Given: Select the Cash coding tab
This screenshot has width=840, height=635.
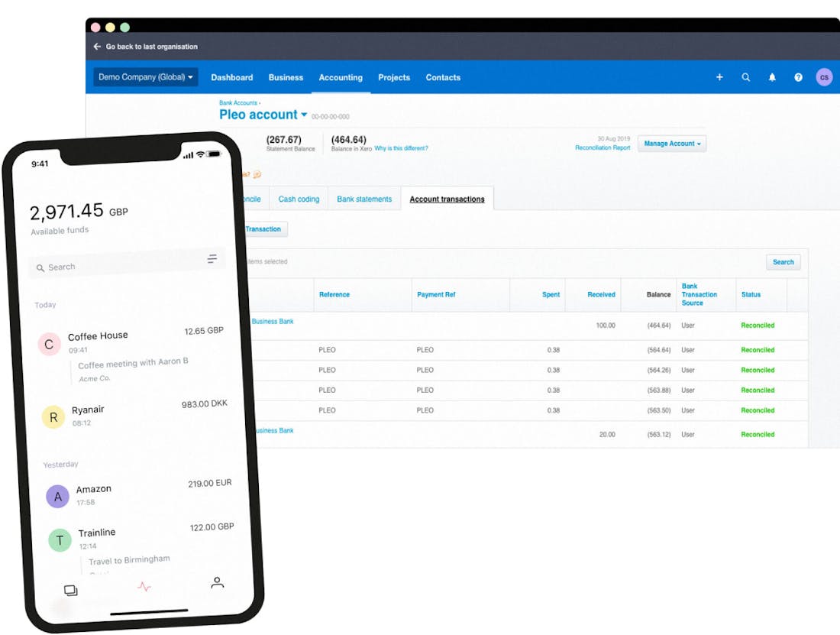Looking at the screenshot, I should (x=299, y=198).
